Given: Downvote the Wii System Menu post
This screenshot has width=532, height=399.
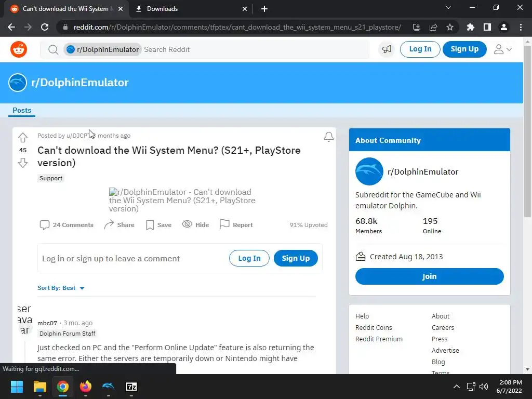Looking at the screenshot, I should (23, 163).
